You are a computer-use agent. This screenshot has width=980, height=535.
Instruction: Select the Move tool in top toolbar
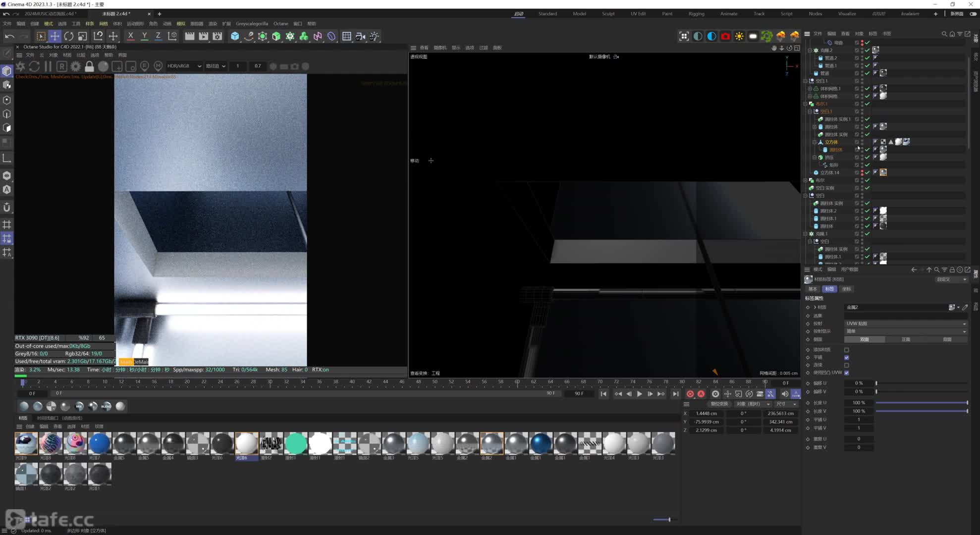(54, 36)
